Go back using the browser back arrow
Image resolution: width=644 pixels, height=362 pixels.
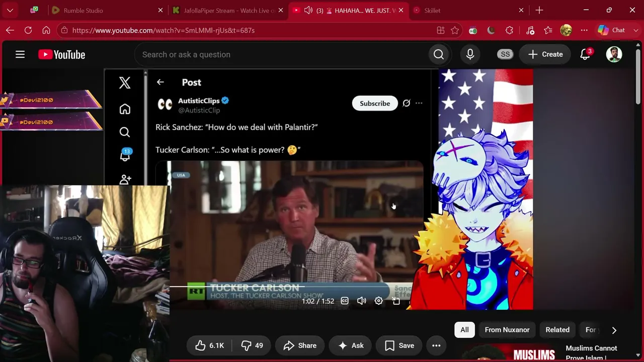click(10, 30)
